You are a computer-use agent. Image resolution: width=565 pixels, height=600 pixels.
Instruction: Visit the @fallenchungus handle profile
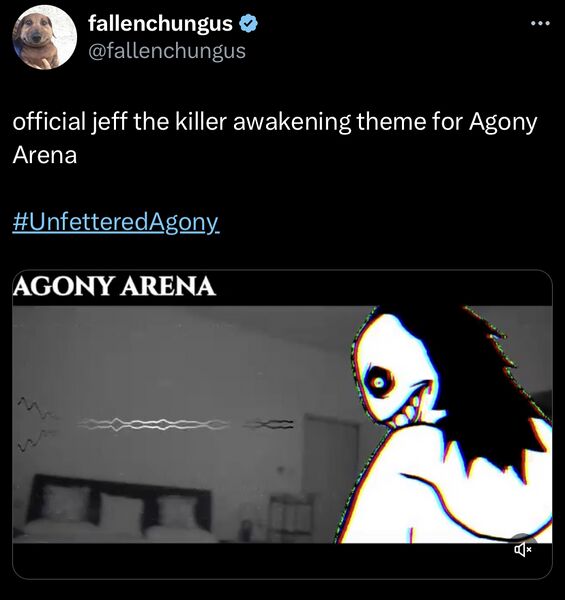click(167, 51)
